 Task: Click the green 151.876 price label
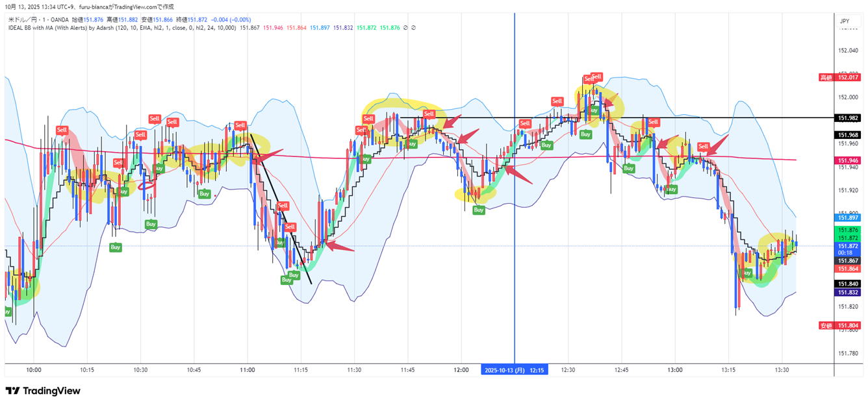pos(850,230)
